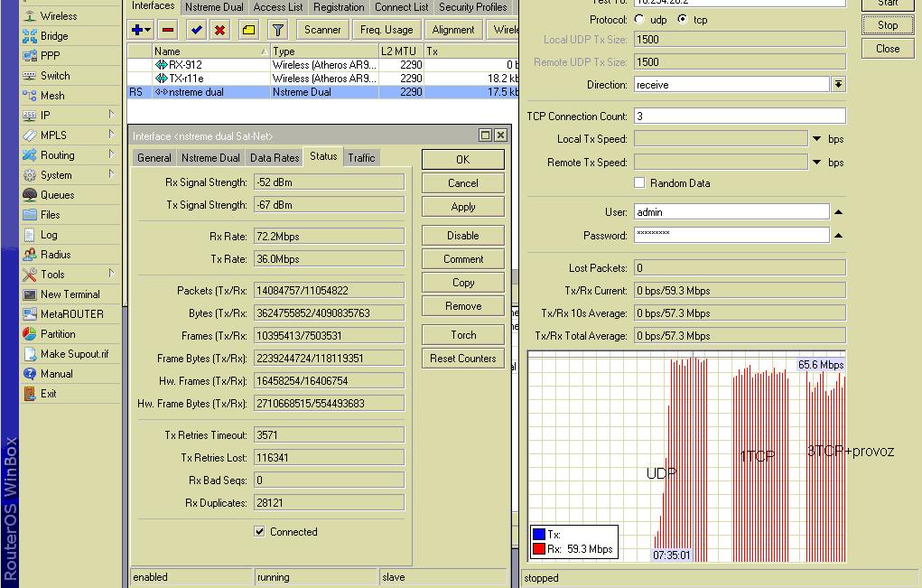Click the red Rx legend color swatch
Screen dimensions: 922x588
pyautogui.click(x=538, y=548)
